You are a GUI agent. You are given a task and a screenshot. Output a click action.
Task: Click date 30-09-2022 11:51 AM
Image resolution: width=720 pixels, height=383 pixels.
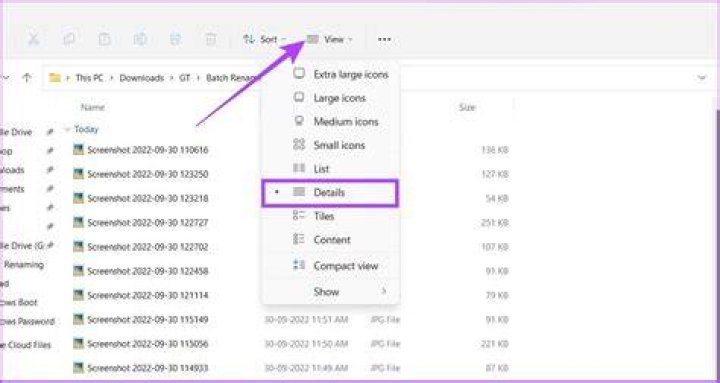pyautogui.click(x=306, y=320)
